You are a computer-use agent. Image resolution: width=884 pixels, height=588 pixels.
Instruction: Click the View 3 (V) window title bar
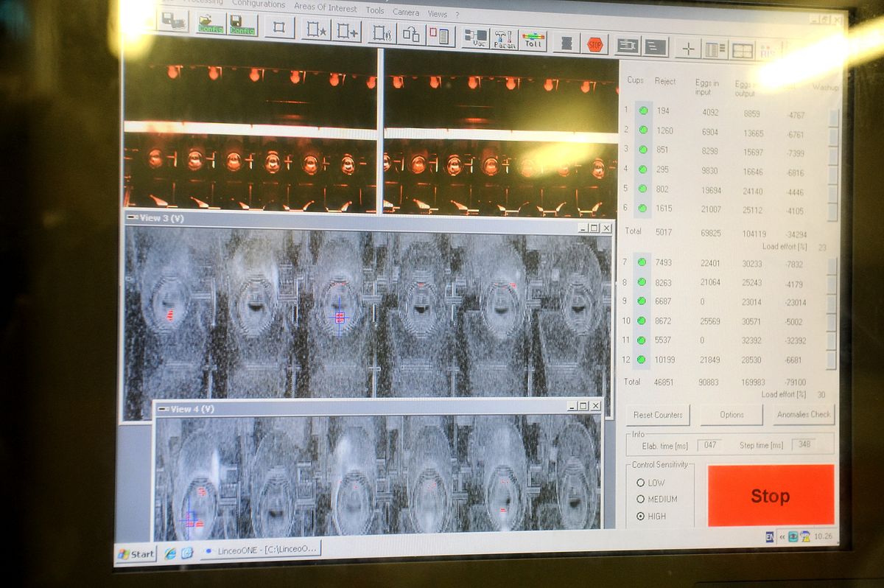point(369,222)
